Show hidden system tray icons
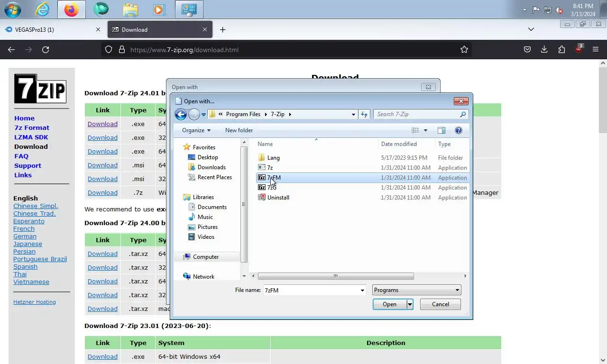Image resolution: width=607 pixels, height=364 pixels. [524, 9]
